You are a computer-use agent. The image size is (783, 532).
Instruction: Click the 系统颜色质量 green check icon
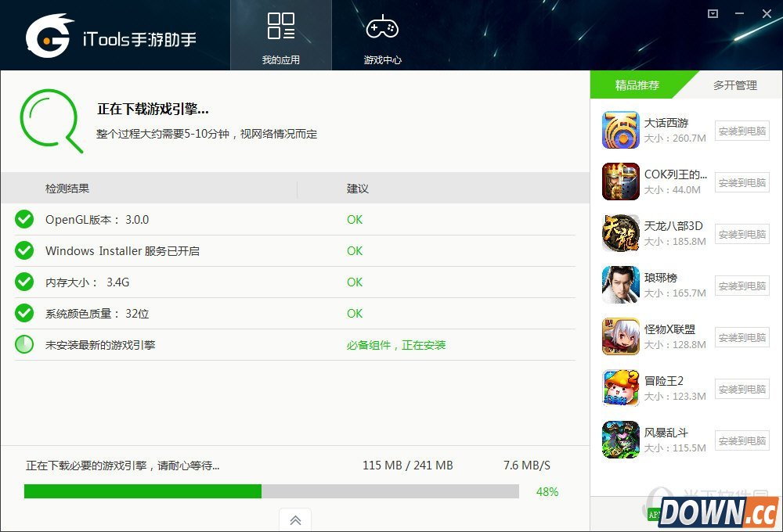click(x=24, y=314)
